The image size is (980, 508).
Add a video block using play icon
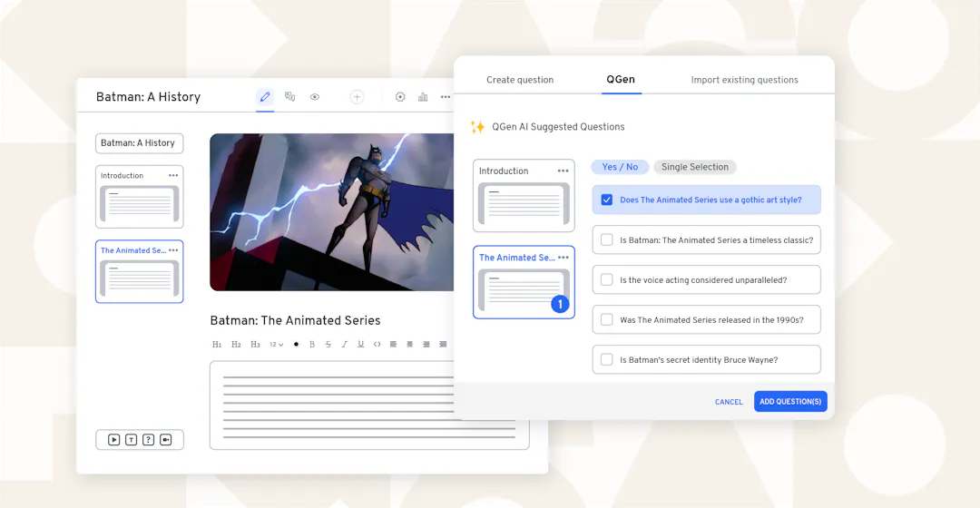point(114,440)
